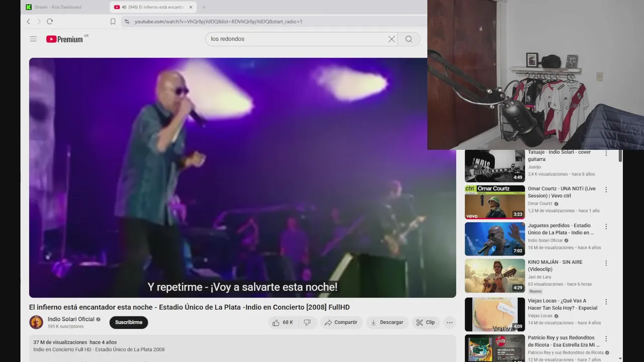Open KINO MAJÁN - SIN AIRE thumbnail
This screenshot has height=362, width=644.
coord(495,276)
